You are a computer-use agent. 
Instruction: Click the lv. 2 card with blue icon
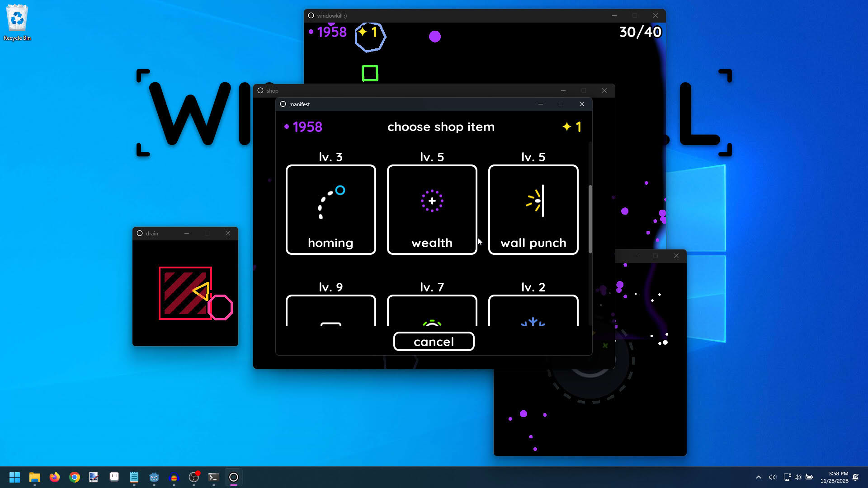(x=533, y=310)
